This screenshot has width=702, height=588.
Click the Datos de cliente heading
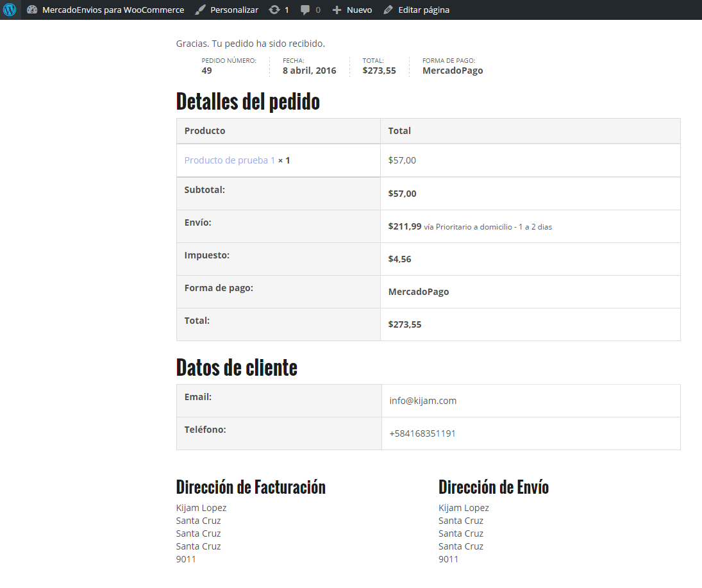237,367
